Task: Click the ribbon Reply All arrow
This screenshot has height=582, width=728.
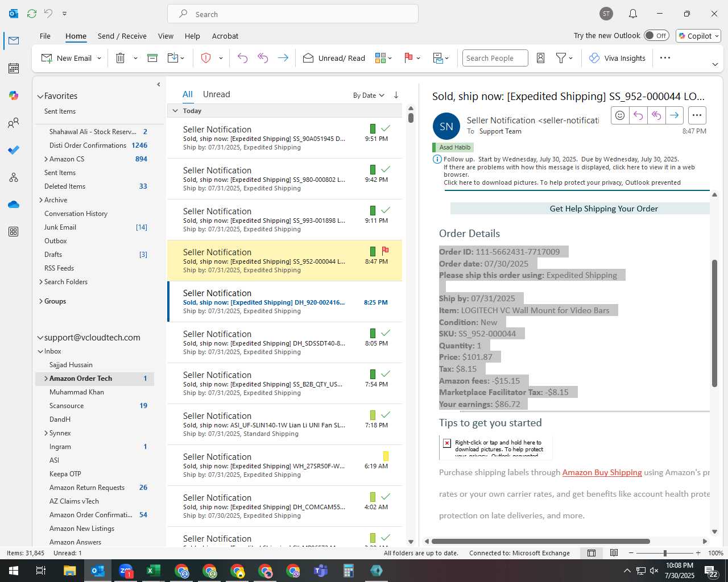Action: [263, 58]
